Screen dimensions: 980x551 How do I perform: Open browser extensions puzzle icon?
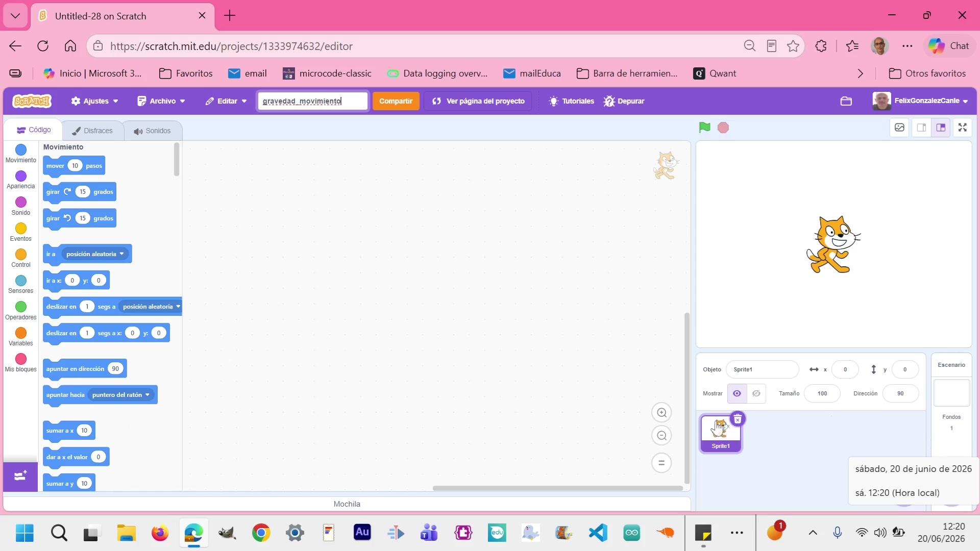click(821, 46)
